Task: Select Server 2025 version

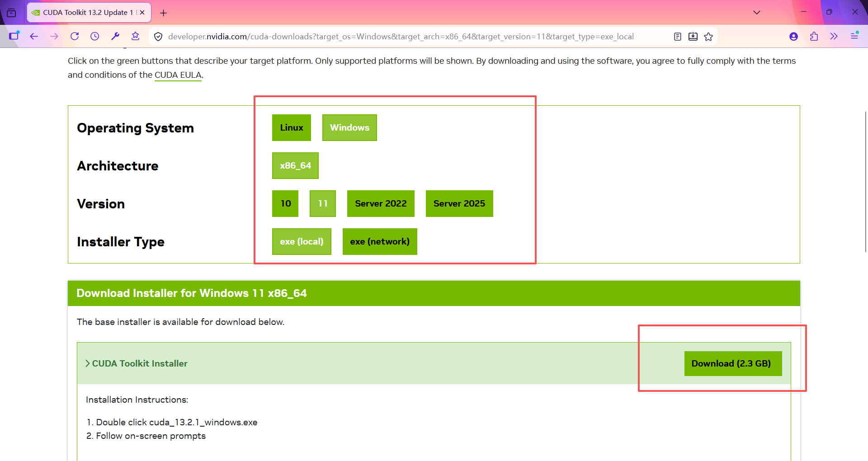Action: (x=459, y=203)
